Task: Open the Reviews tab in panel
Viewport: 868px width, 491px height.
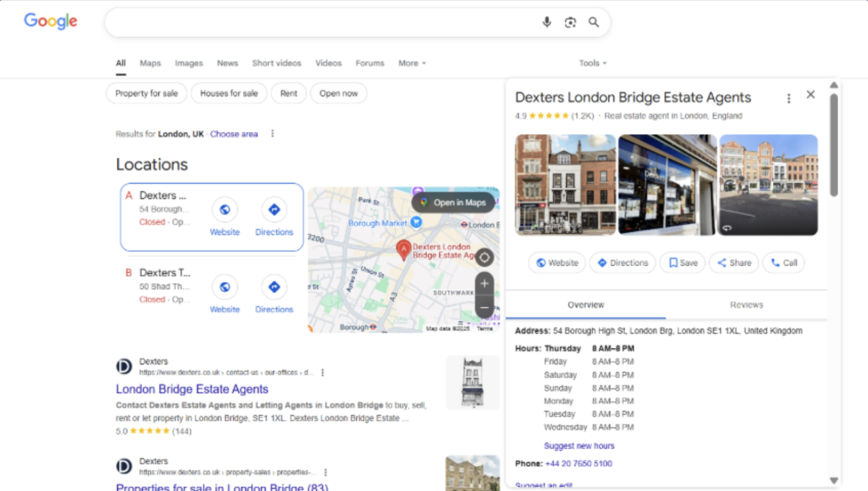Action: coord(747,305)
